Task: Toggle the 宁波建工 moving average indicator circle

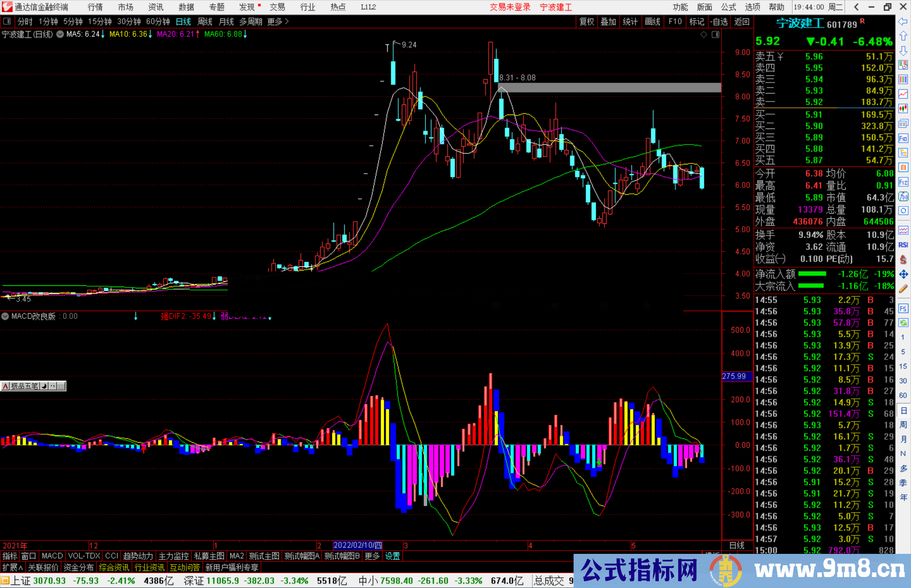Action: [x=60, y=34]
